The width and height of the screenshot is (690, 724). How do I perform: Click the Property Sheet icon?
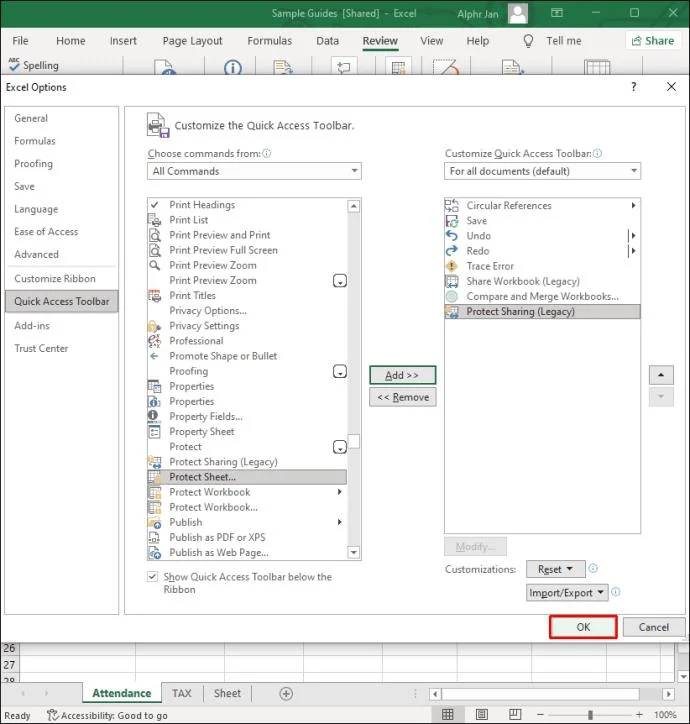point(154,432)
